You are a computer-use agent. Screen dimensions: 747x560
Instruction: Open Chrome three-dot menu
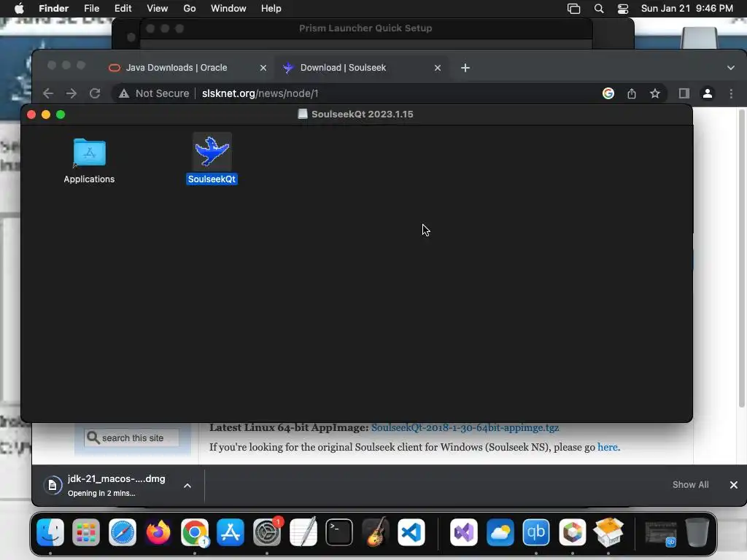coord(731,93)
